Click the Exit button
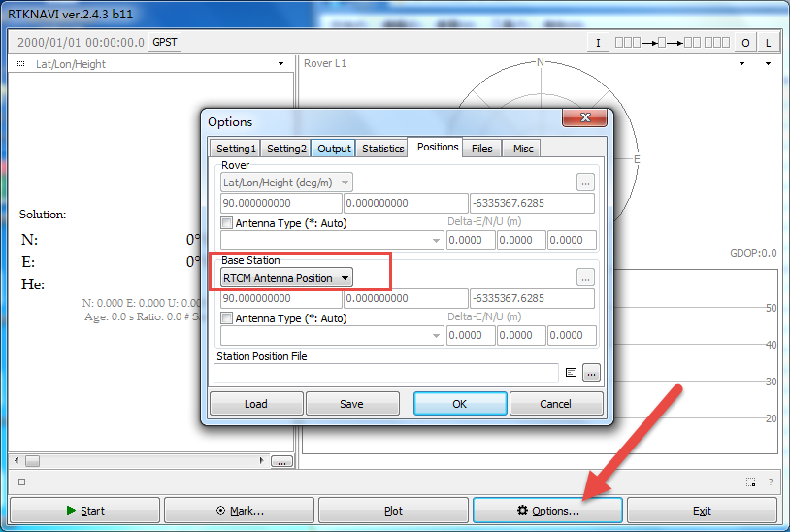The height and width of the screenshot is (532, 790). click(702, 511)
